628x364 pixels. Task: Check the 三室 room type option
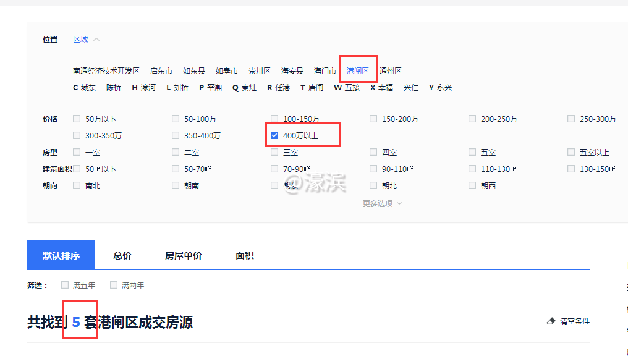(x=274, y=151)
